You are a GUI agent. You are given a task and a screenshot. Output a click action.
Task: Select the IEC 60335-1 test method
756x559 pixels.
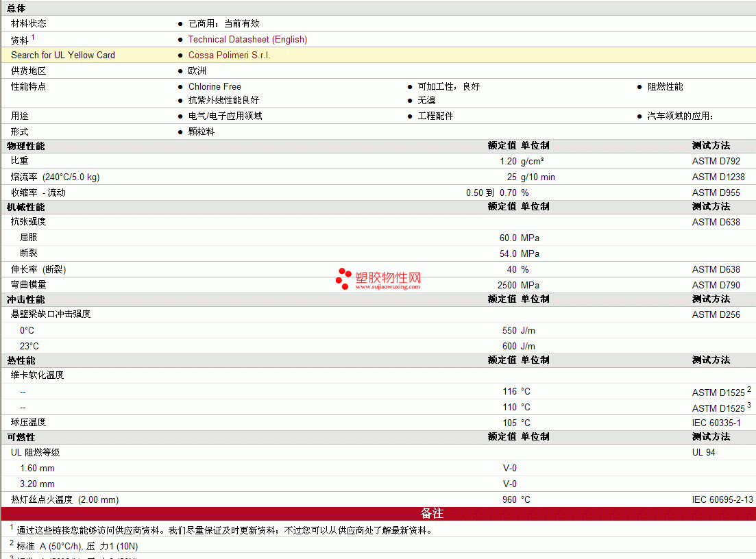[x=716, y=423]
